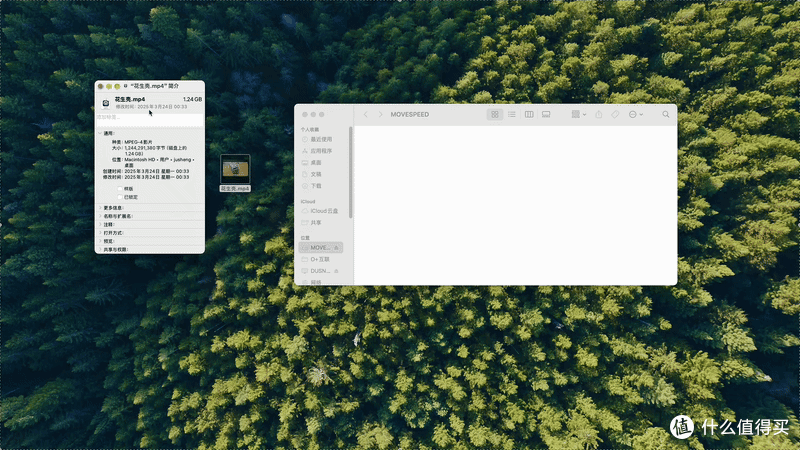Expand the 打开方式 section
Image resolution: width=800 pixels, height=450 pixels.
pyautogui.click(x=100, y=233)
